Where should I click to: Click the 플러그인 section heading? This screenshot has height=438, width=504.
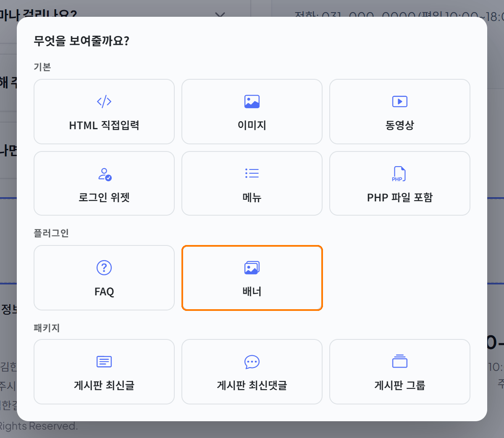click(51, 233)
